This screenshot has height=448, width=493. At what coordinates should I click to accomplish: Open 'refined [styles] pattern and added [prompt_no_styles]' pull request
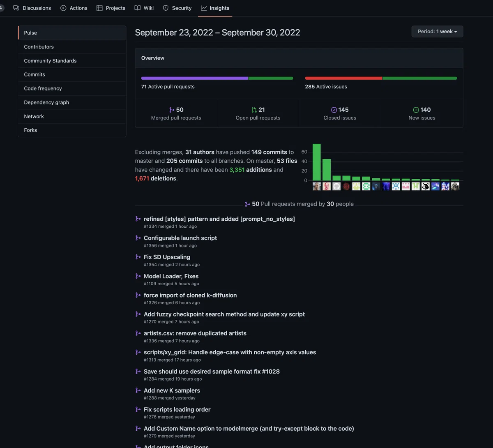point(219,219)
